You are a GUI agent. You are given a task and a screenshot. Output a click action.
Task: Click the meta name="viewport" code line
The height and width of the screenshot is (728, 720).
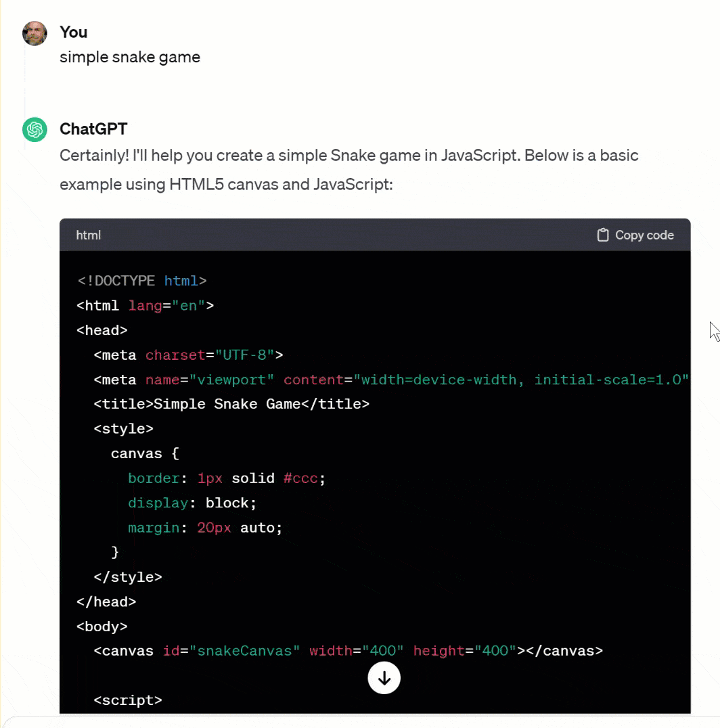pos(391,380)
